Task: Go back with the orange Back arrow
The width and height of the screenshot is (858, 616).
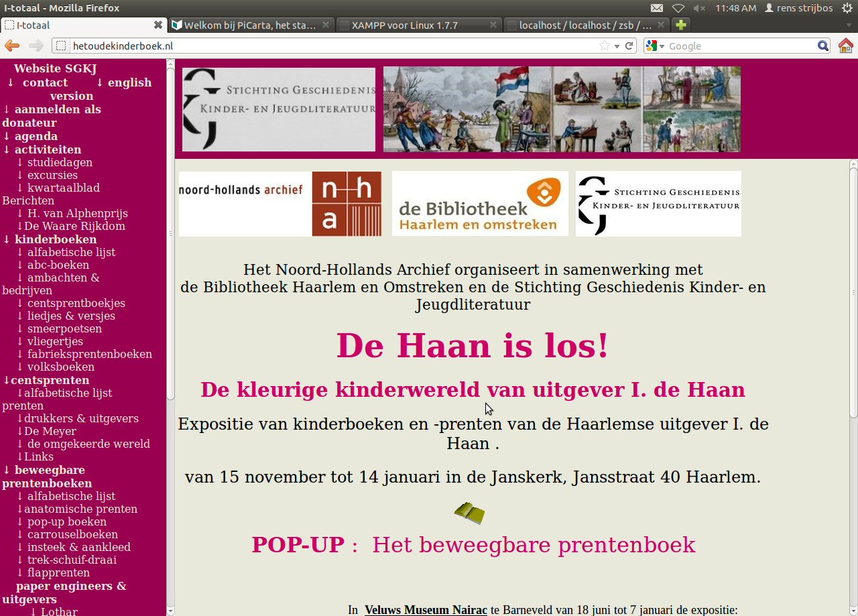Action: point(12,46)
